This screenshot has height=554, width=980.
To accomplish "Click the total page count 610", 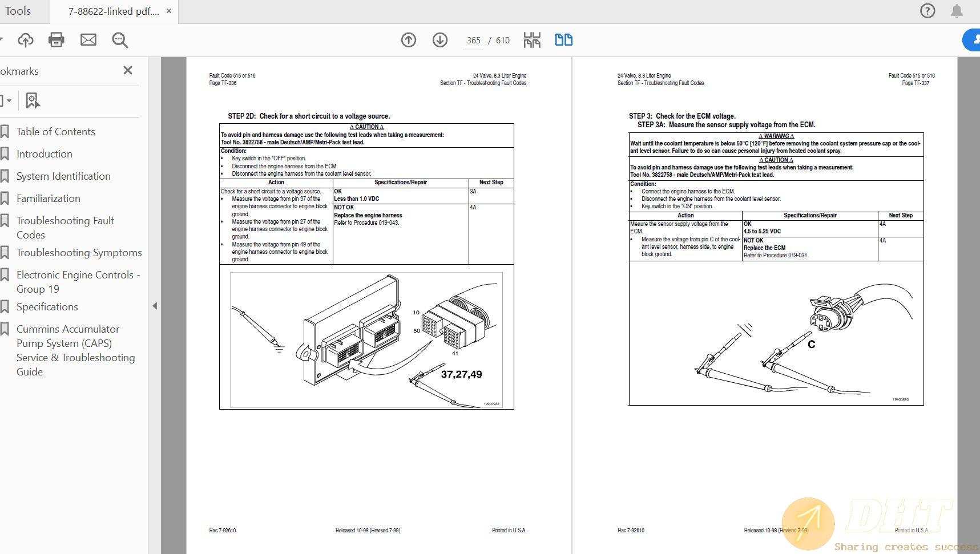I will click(x=503, y=41).
